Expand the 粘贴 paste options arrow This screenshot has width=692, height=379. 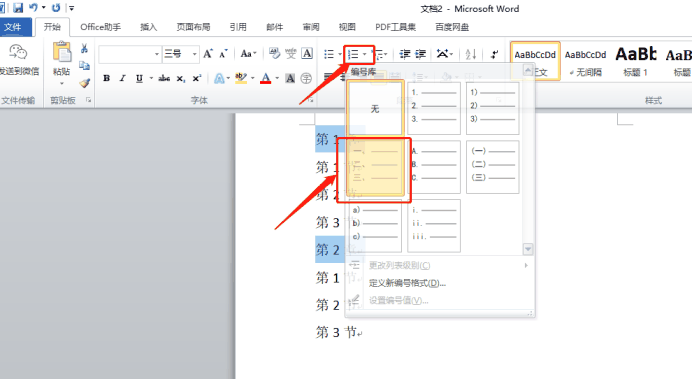coord(62,83)
